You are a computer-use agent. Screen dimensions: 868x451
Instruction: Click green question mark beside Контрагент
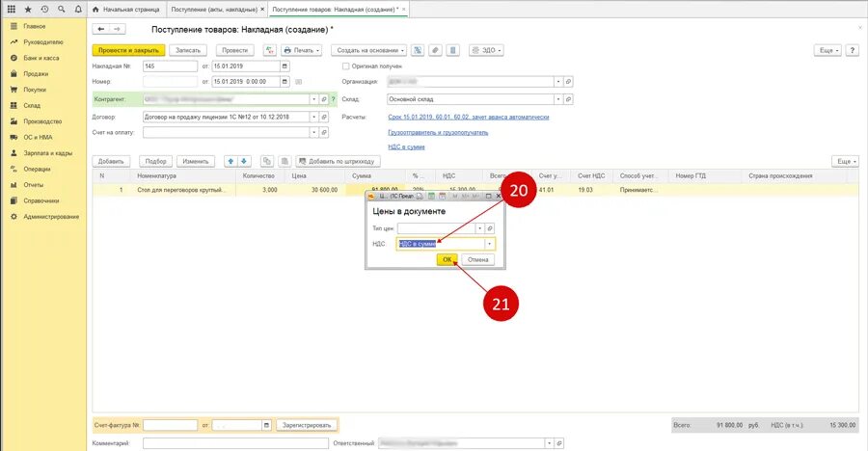click(x=334, y=99)
